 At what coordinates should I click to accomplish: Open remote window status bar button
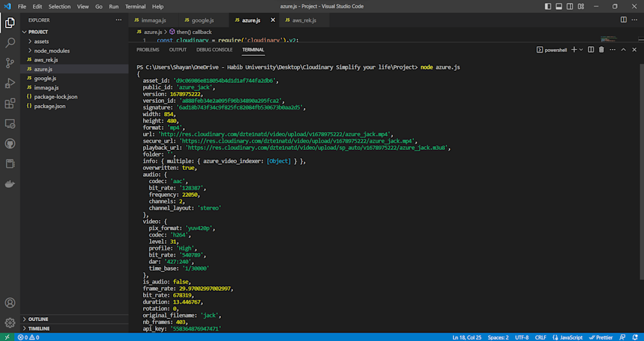7,337
